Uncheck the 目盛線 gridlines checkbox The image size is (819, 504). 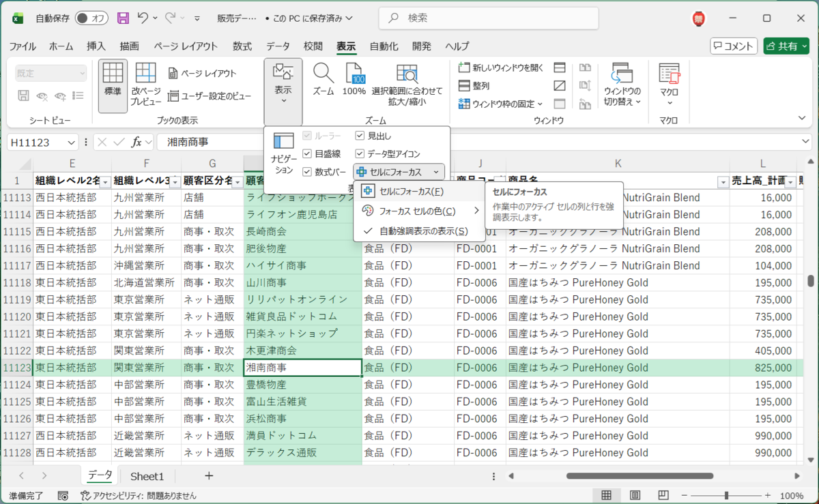307,154
